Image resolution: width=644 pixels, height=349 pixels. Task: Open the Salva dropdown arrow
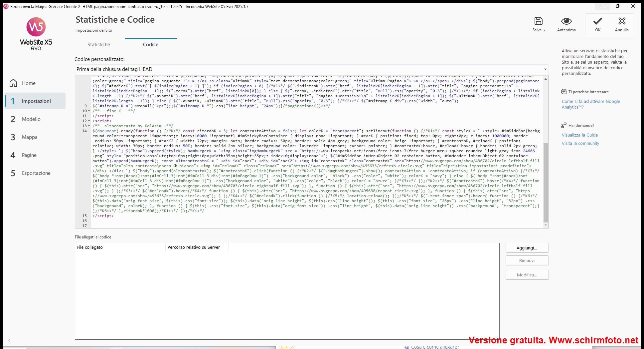545,30
